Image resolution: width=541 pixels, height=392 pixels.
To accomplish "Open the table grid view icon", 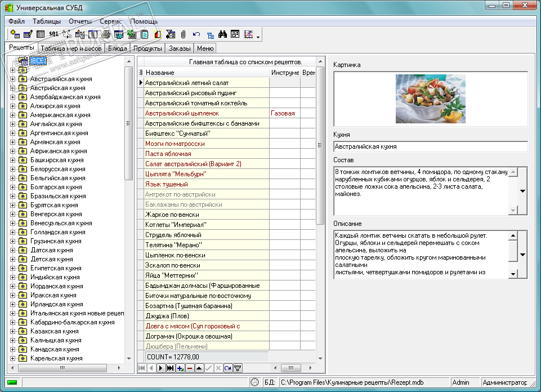I will [41, 34].
